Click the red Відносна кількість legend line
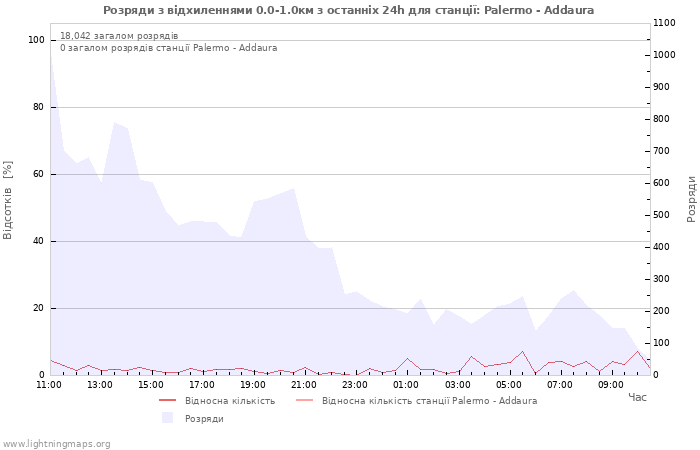The image size is (700, 450). click(x=167, y=401)
